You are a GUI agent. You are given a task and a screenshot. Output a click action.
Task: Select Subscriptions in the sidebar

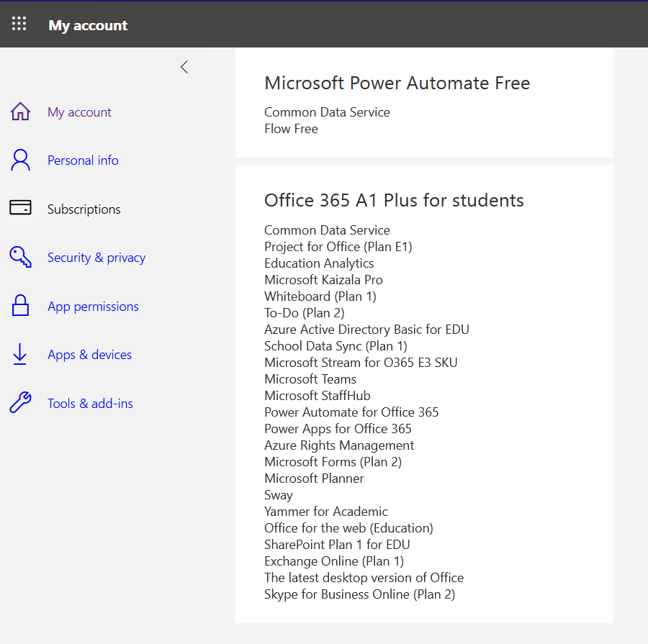(x=84, y=209)
